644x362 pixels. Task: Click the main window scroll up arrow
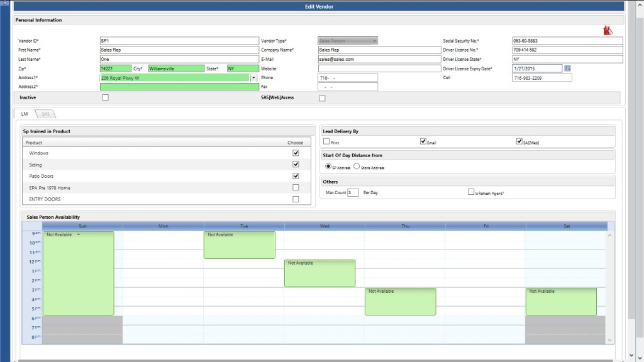640,4
